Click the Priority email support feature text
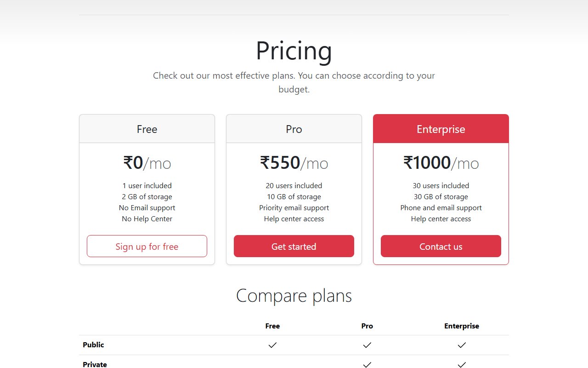 [294, 207]
